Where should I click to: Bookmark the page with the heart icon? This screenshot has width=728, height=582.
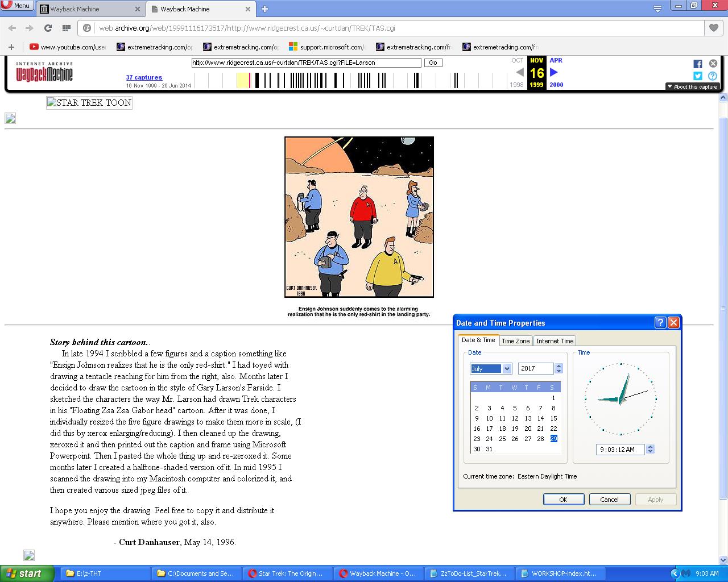pos(713,28)
